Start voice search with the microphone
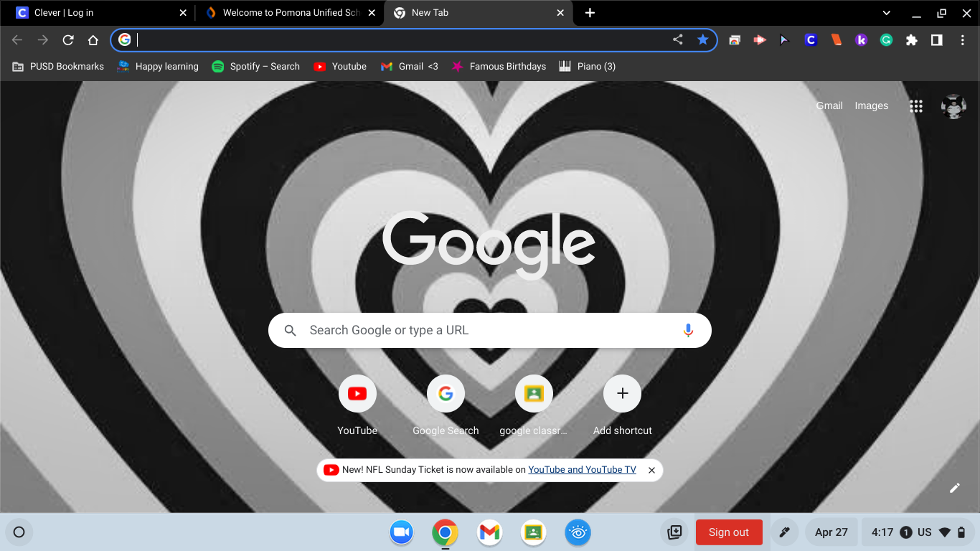Viewport: 980px width, 551px height. click(688, 330)
